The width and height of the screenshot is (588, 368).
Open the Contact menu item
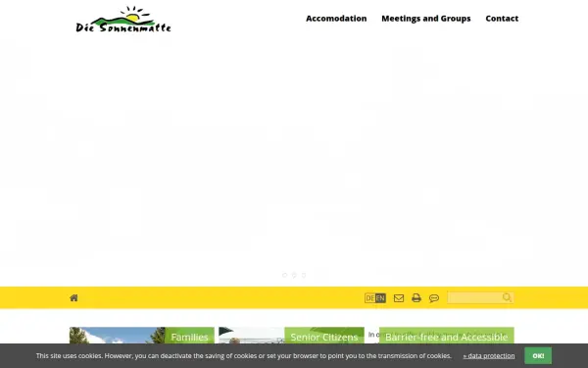tap(502, 19)
